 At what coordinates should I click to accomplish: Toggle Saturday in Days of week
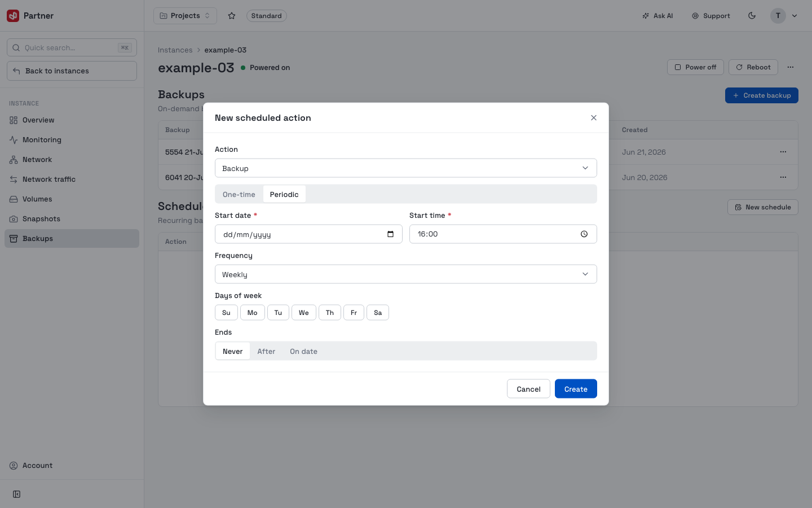[378, 313]
